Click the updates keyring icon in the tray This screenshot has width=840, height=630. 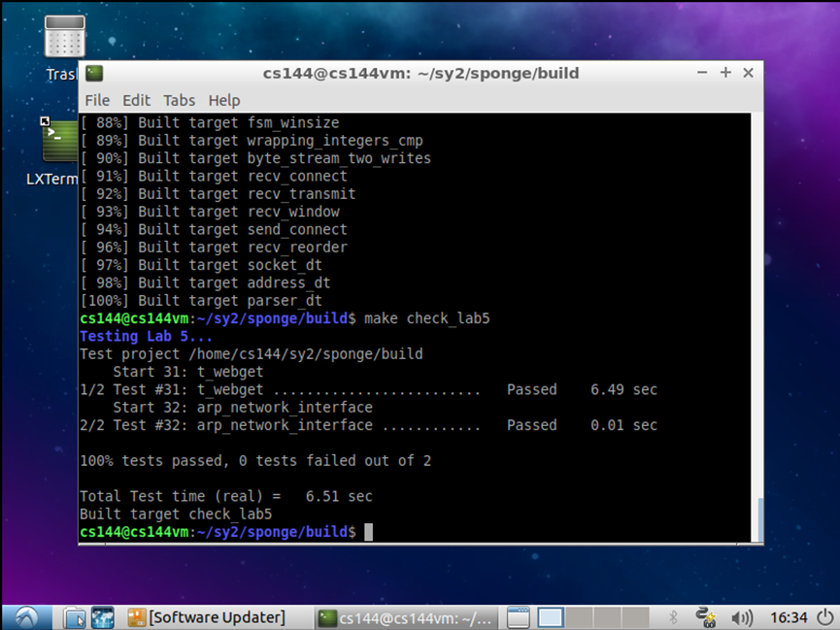point(705,617)
